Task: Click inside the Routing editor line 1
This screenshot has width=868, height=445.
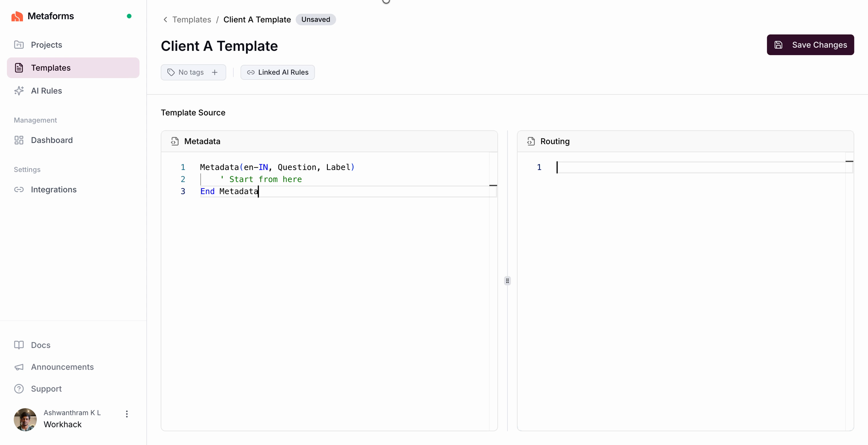Action: coord(701,167)
